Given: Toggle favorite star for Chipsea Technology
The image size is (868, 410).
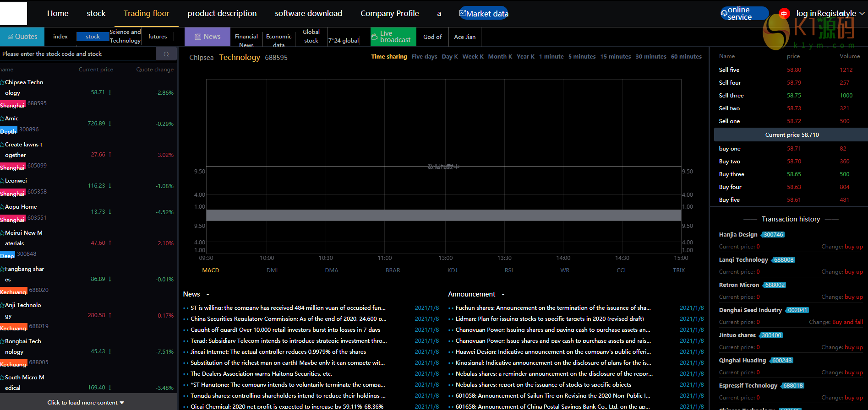Looking at the screenshot, I should [2, 82].
